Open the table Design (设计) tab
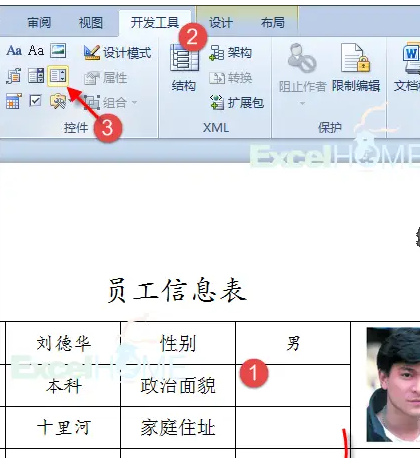The image size is (420, 458). click(x=221, y=23)
